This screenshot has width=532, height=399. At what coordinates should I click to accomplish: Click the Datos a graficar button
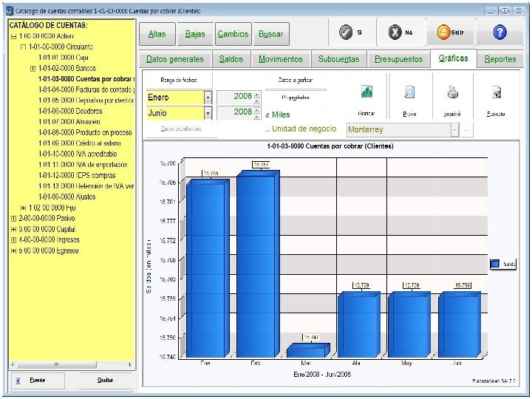(296, 81)
